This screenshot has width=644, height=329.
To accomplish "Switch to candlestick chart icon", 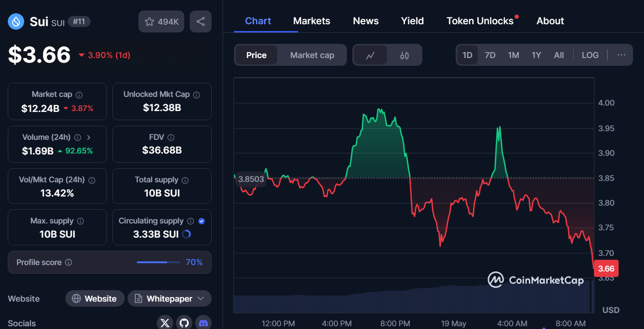I will point(404,55).
